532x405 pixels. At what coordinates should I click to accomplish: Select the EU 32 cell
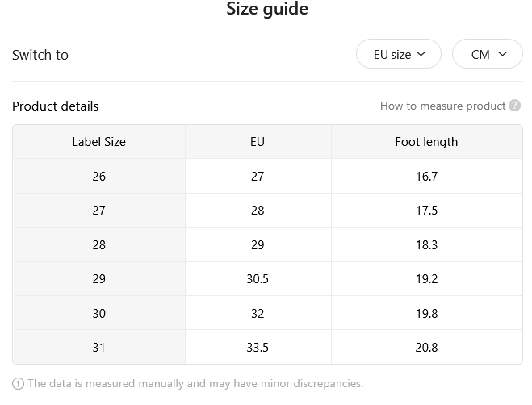[258, 313]
